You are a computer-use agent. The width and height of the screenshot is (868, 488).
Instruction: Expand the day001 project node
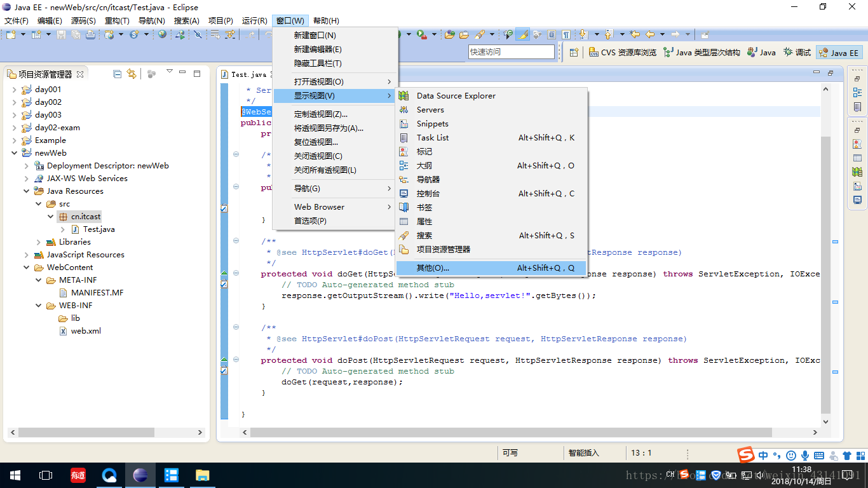click(14, 90)
